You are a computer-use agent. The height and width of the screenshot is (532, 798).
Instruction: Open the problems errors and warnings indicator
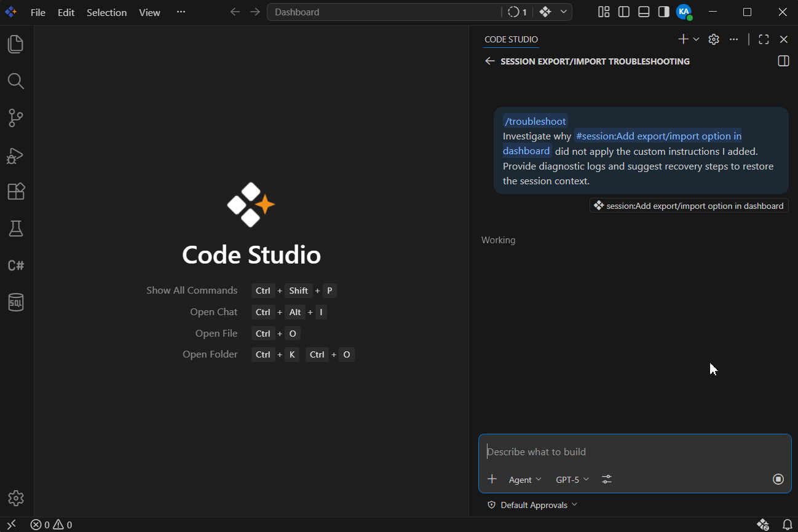52,525
